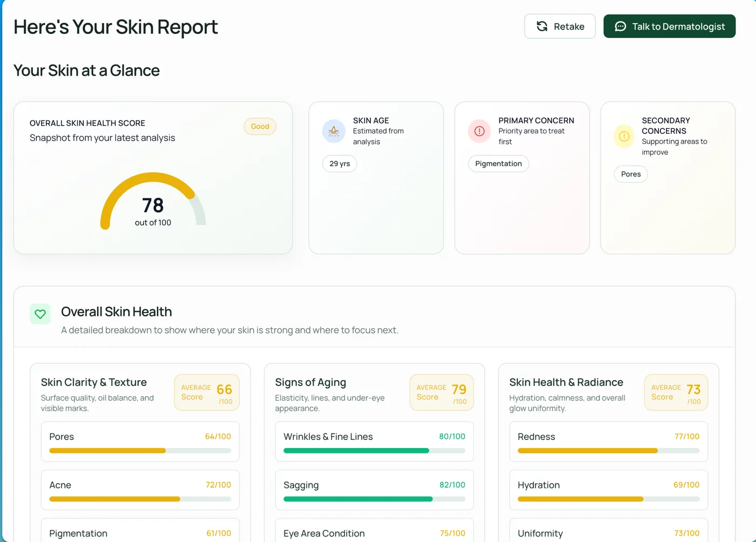756x542 pixels.
Task: Click 'Snapshot from your latest analysis' text
Action: pos(103,138)
